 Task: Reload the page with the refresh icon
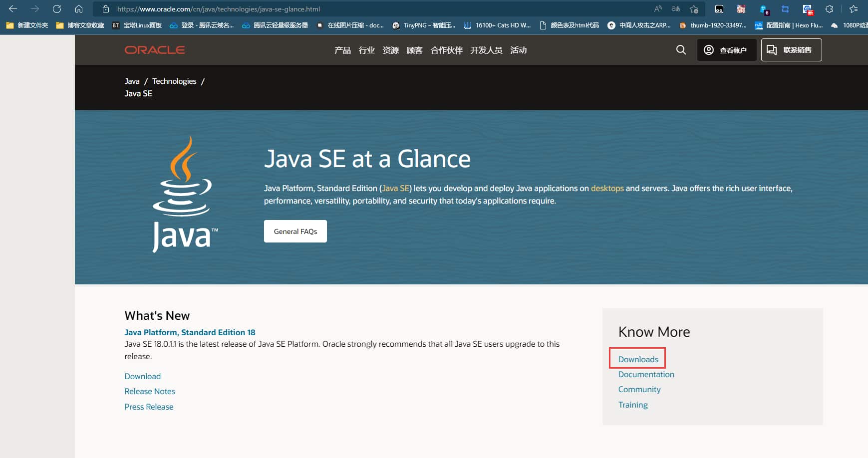(57, 9)
